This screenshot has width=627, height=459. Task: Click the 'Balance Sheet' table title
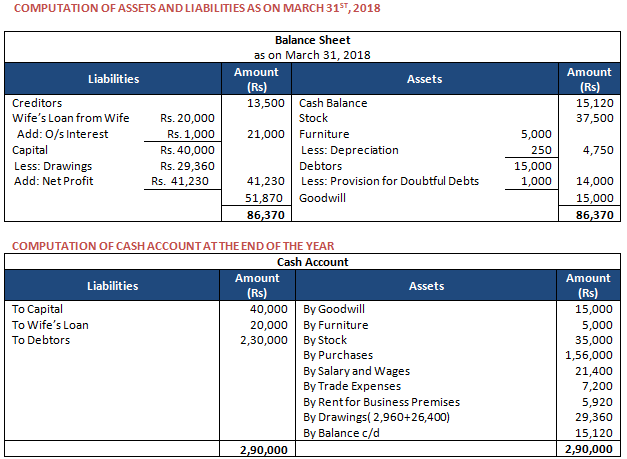[313, 40]
